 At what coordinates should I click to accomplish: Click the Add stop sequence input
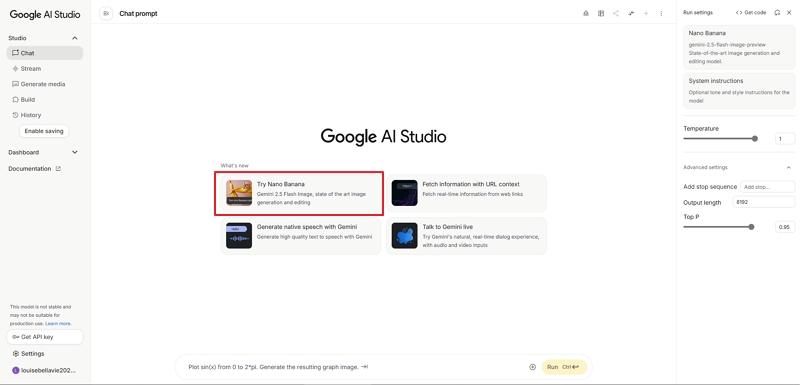[x=767, y=187]
